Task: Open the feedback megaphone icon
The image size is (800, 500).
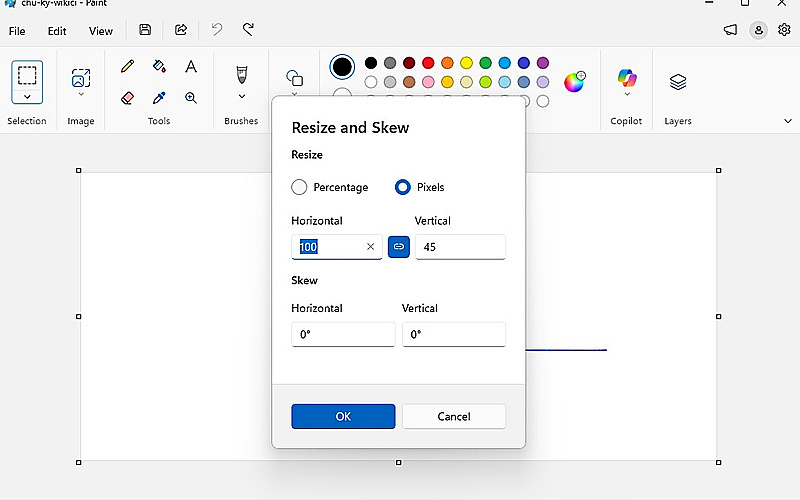Action: [730, 30]
